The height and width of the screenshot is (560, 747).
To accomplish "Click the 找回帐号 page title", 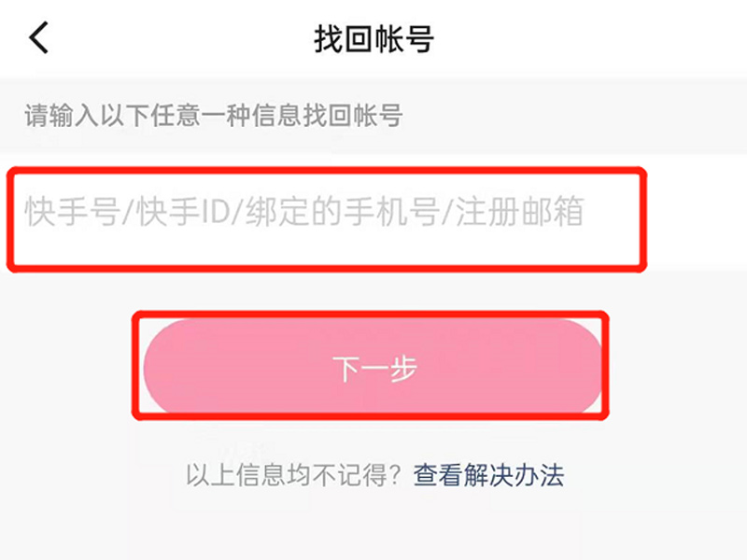I will pyautogui.click(x=373, y=39).
